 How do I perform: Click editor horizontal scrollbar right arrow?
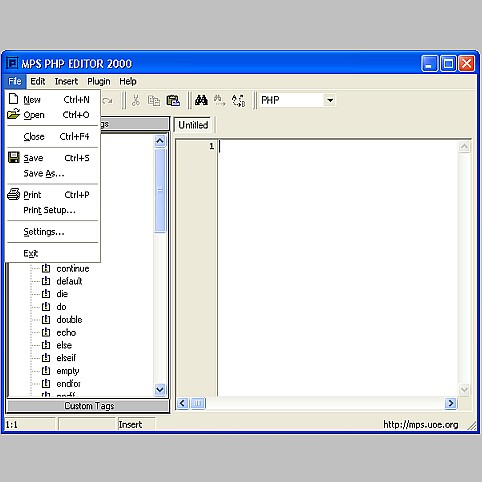451,403
